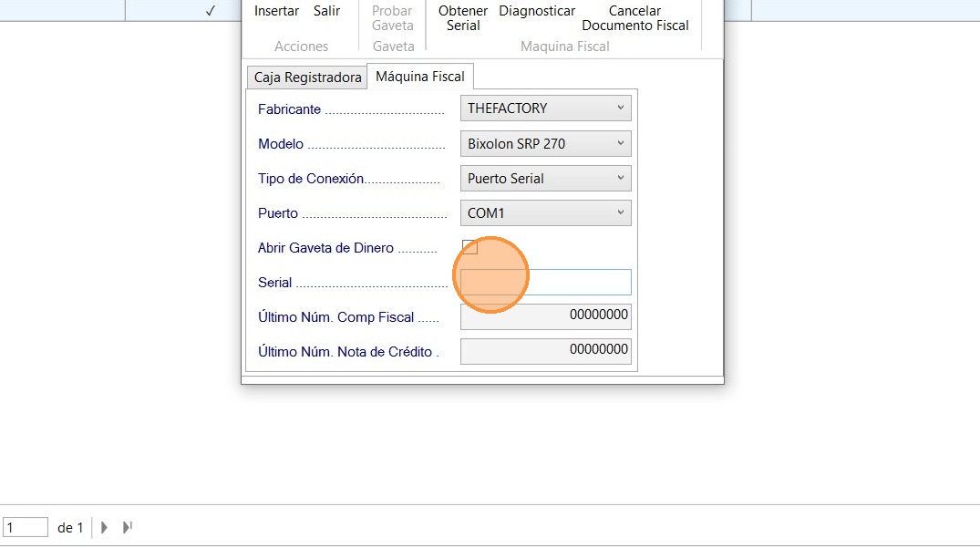Click the Modelo label text

click(281, 144)
